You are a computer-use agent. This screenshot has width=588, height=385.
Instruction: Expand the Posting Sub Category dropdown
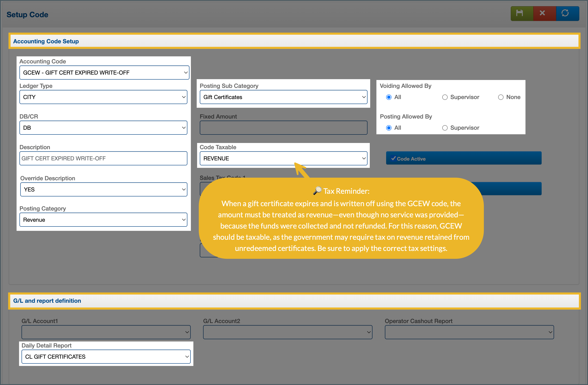coord(283,97)
